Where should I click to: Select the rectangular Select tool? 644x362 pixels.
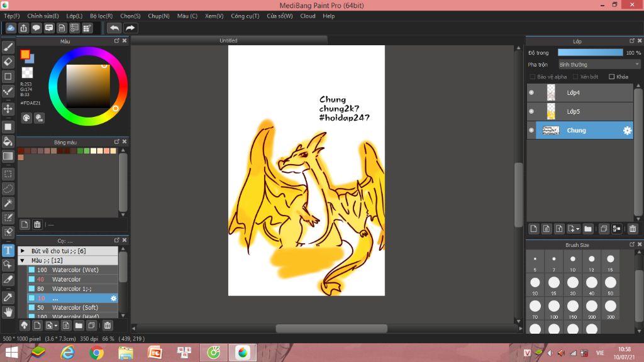pyautogui.click(x=8, y=174)
